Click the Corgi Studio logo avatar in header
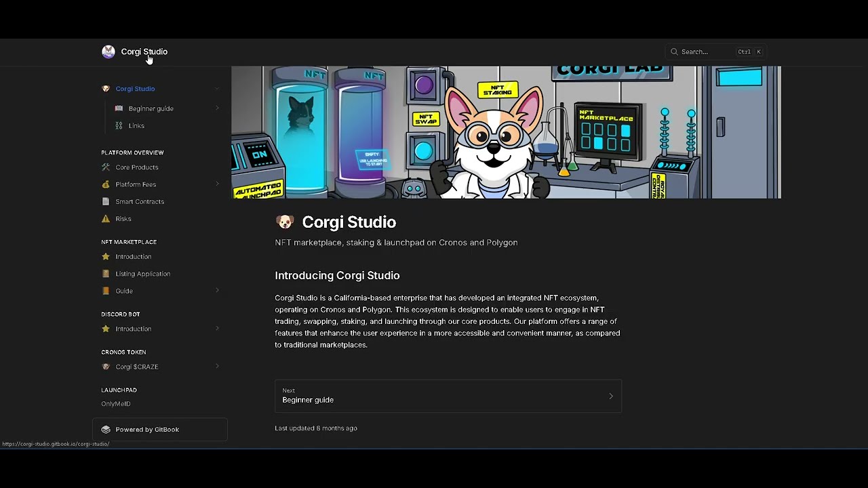Screen dimensions: 868x488 108,52
